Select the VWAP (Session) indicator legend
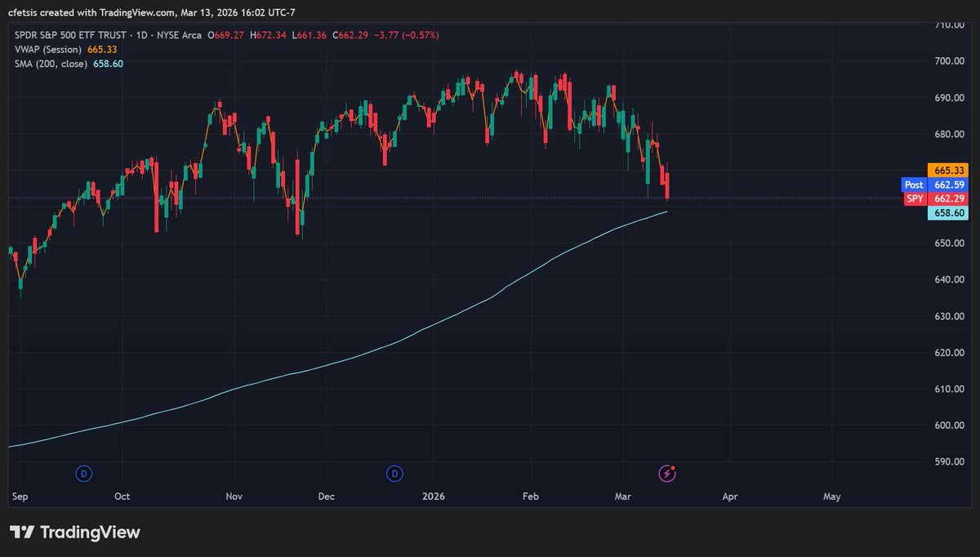The image size is (980, 557). [48, 50]
